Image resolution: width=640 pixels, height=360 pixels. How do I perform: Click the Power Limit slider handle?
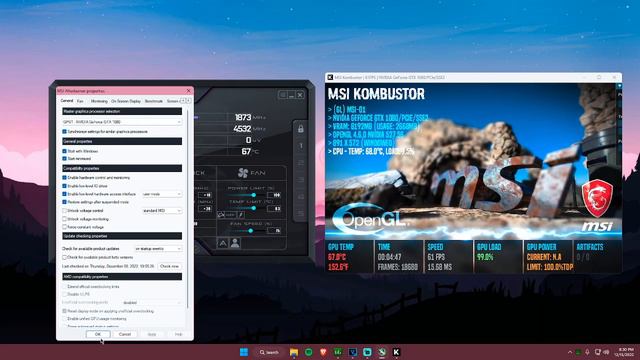[x=254, y=195]
